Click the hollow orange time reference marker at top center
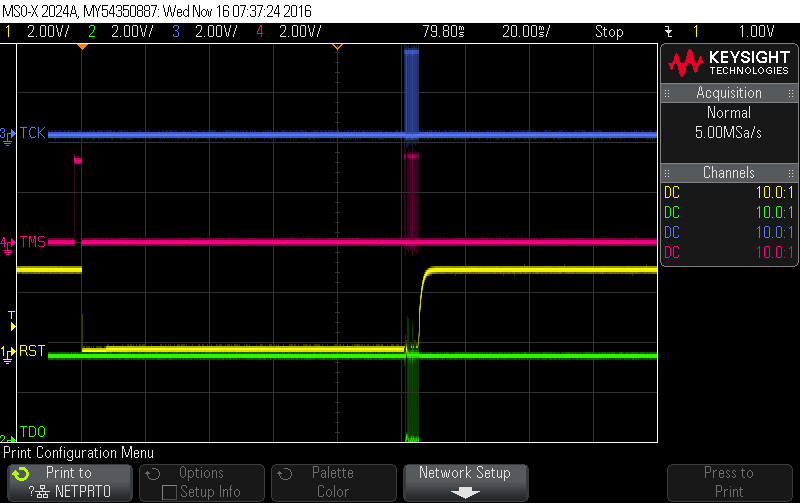800x503 pixels. 337,47
